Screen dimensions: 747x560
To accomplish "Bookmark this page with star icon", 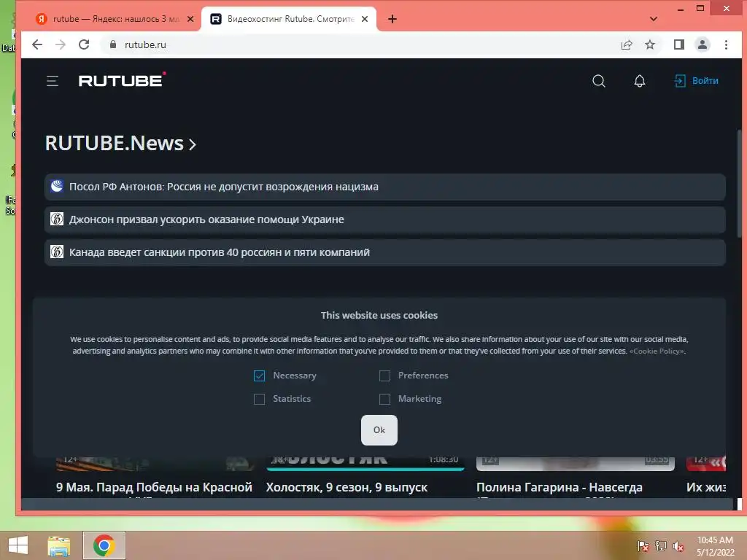I will point(650,44).
